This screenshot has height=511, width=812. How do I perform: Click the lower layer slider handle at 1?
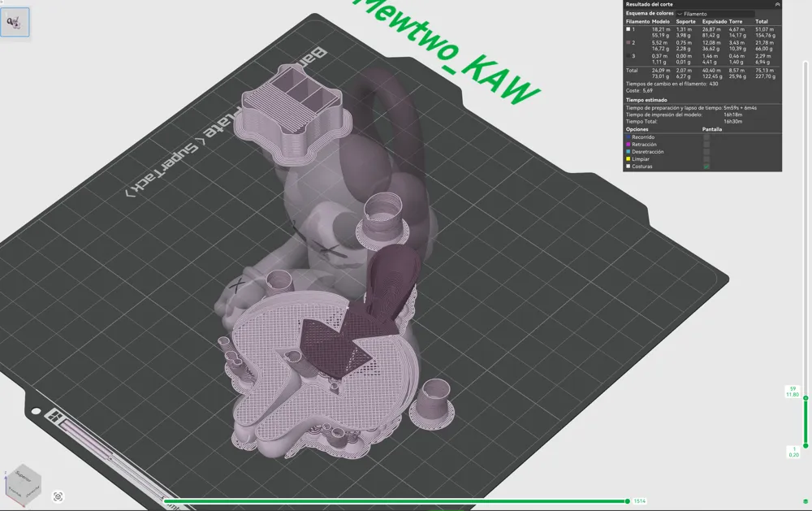point(806,446)
